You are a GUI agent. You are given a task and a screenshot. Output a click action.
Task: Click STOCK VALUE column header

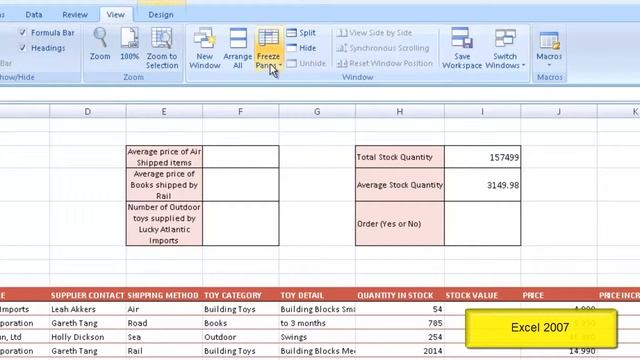(482, 295)
